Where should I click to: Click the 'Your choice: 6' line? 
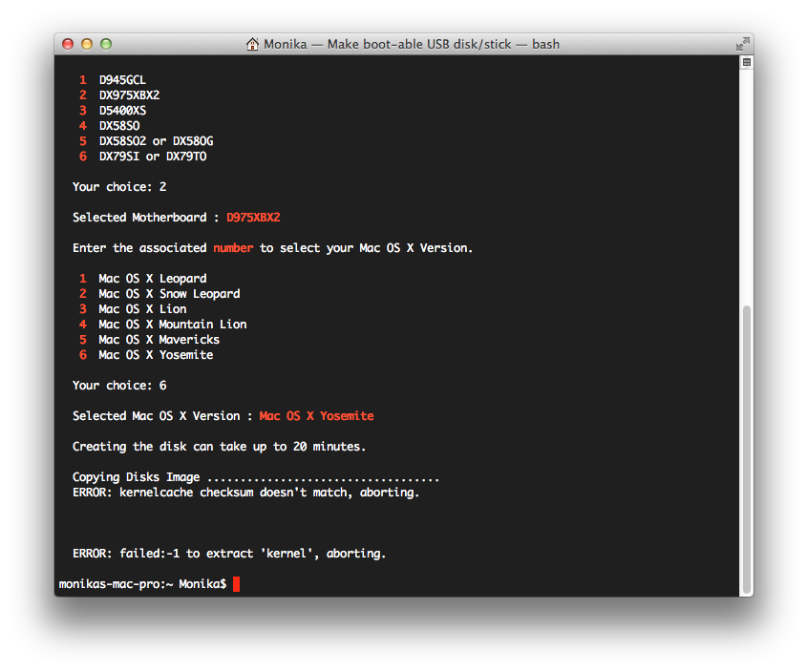(119, 386)
